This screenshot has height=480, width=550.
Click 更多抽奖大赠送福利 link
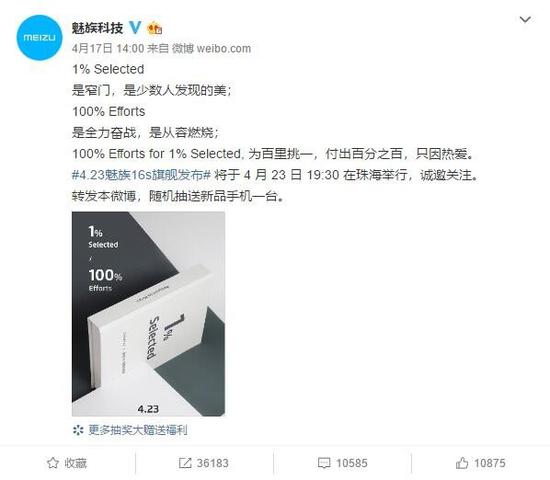138,430
